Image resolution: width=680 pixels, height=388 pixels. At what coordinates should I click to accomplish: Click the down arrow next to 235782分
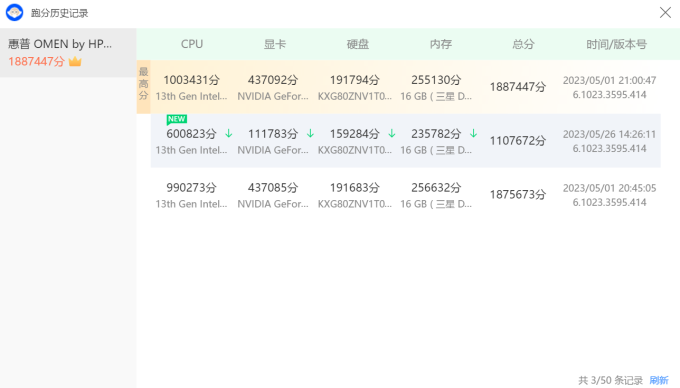click(x=473, y=134)
